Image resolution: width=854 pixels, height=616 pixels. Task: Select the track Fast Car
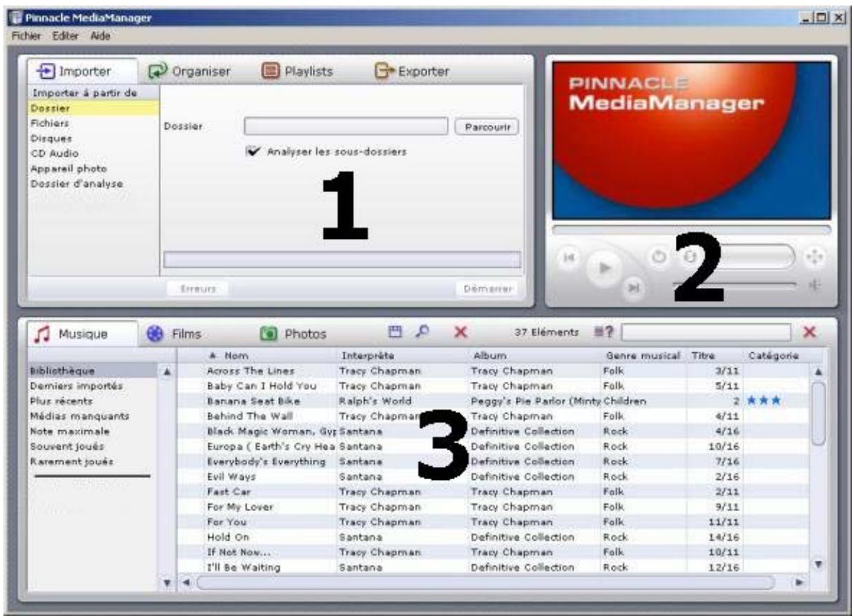(492, 492)
